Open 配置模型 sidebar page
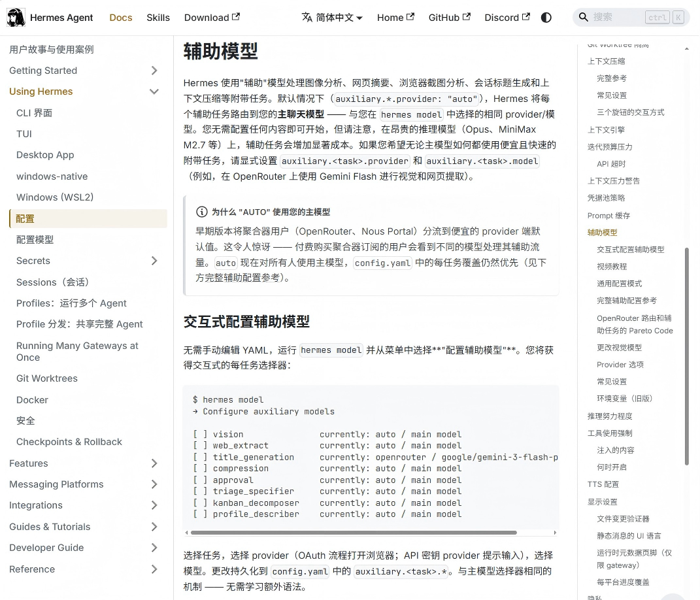700x600 pixels. [35, 240]
